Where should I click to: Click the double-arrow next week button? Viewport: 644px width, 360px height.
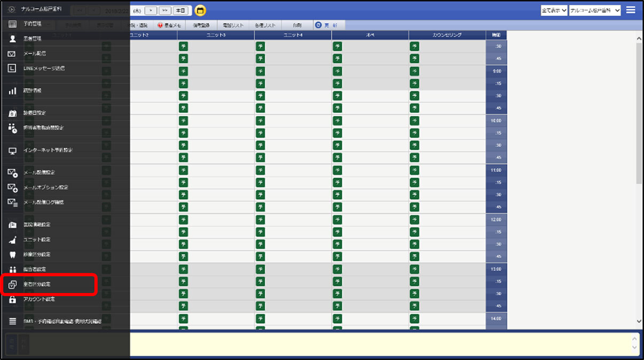click(165, 10)
